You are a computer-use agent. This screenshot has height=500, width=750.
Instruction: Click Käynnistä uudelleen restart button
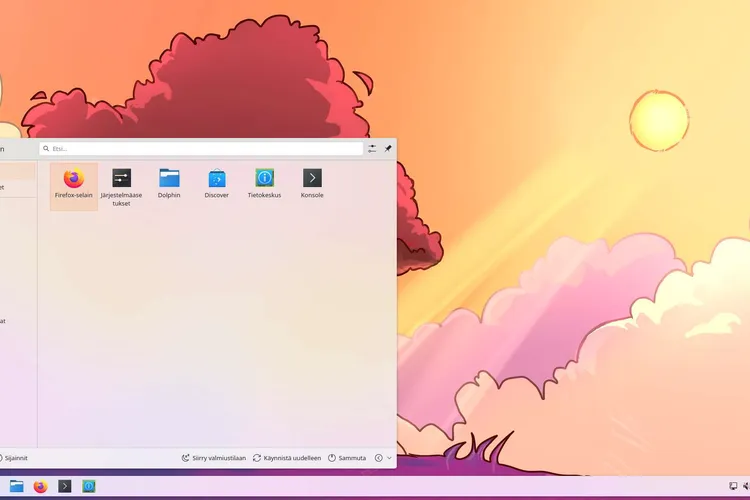coord(287,457)
